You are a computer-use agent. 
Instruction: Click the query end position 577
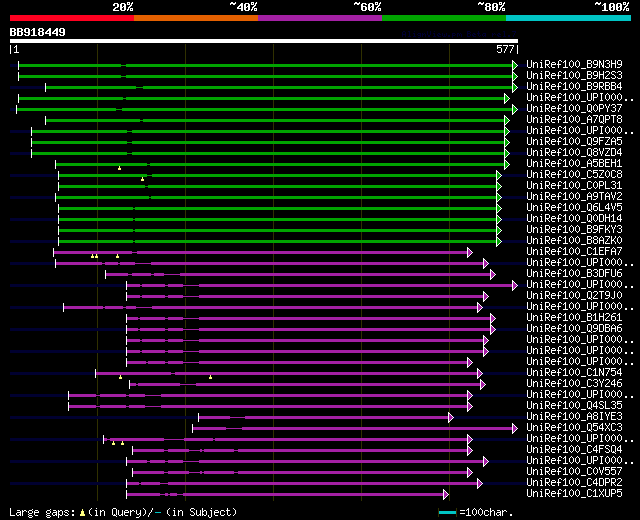click(505, 49)
